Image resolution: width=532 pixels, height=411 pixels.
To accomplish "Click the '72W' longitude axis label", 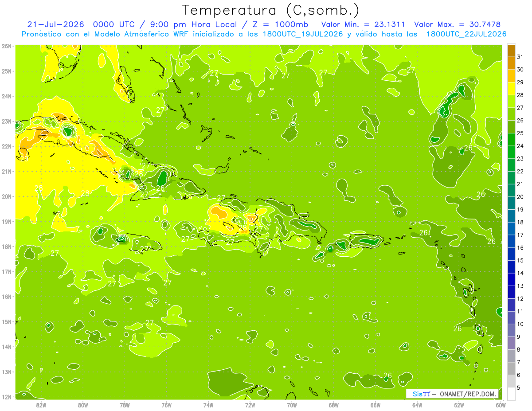I will click(250, 405).
